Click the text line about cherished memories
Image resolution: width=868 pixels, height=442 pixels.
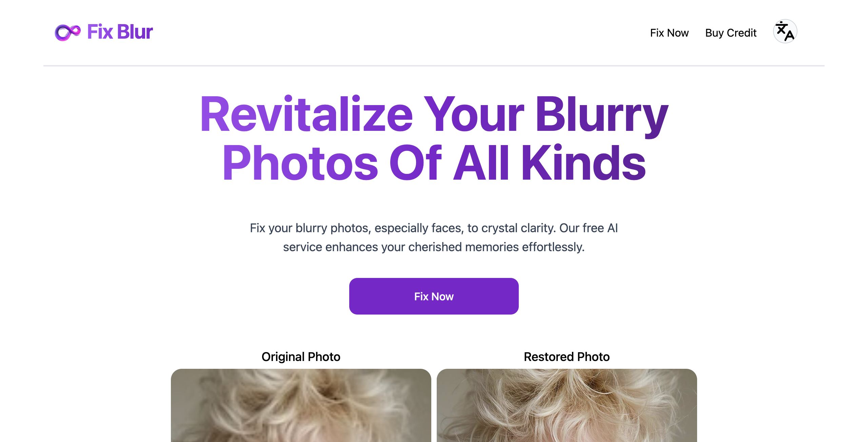(434, 247)
